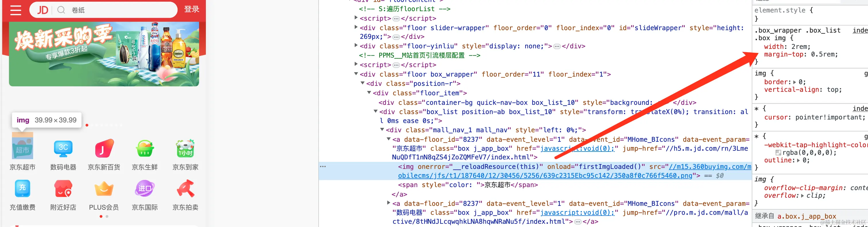The width and height of the screenshot is (868, 227).
Task: Collapse the position-r div
Action: (x=363, y=83)
